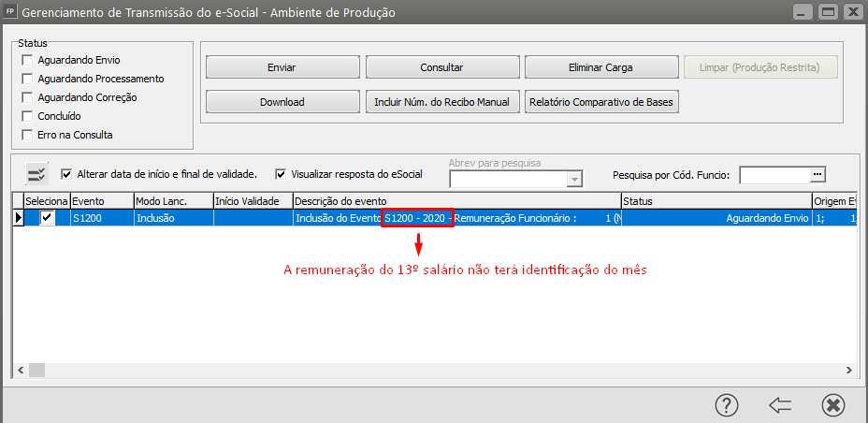Viewport: 868px width, 423px height.
Task: Enable Erro na Consulta filter
Action: pos(26,135)
